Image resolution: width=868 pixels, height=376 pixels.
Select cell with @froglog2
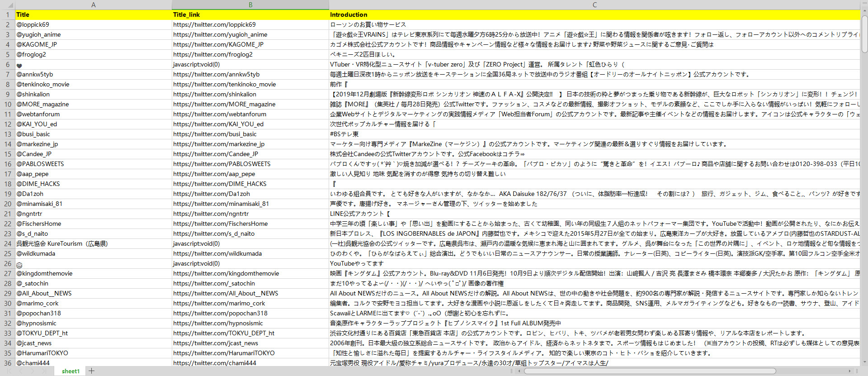(94, 54)
